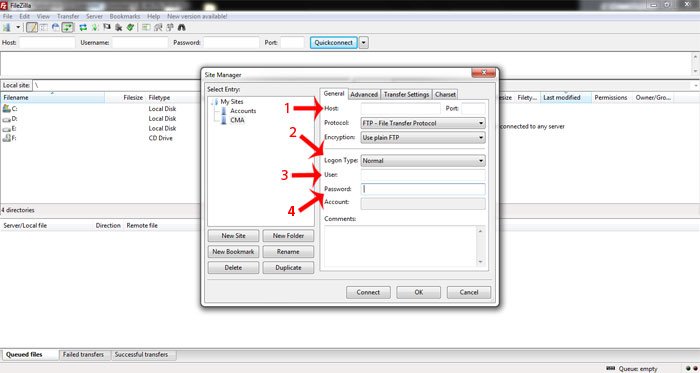Switch to the Charset tab
Screen dimensions: 700x373
(446, 95)
